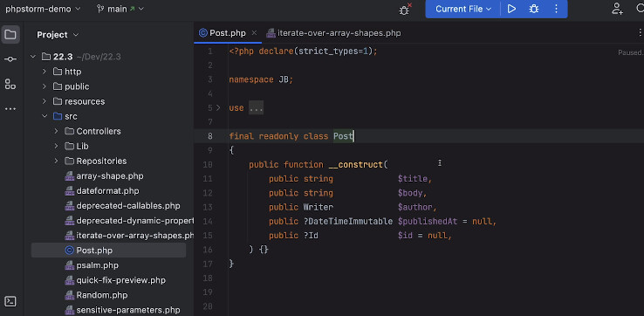
Task: Click the Writer type hint
Action: 319,207
